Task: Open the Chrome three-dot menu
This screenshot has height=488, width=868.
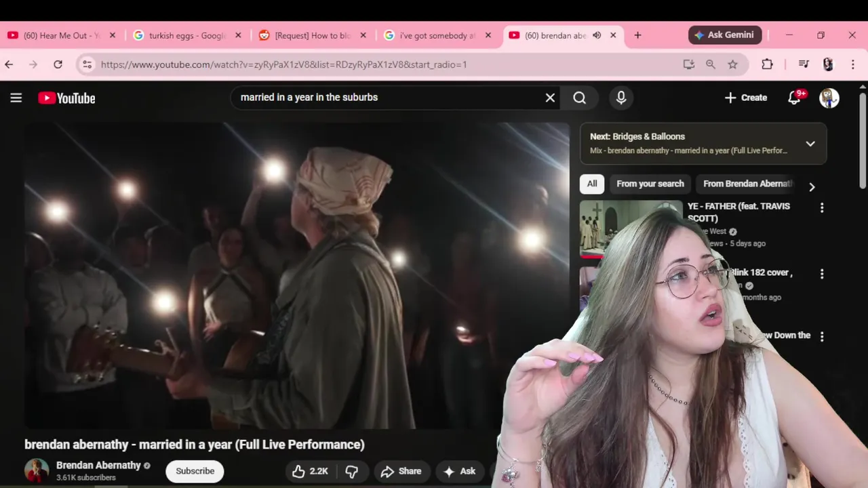Action: (852, 64)
